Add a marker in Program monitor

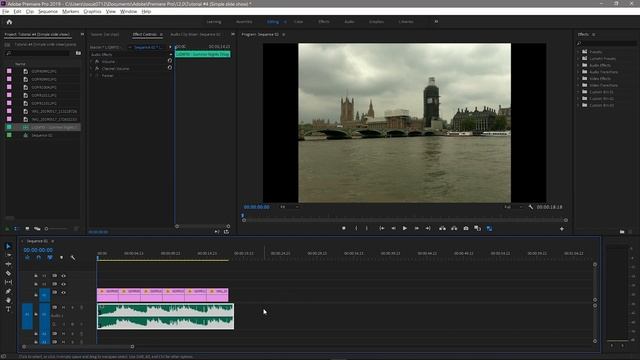pos(344,229)
